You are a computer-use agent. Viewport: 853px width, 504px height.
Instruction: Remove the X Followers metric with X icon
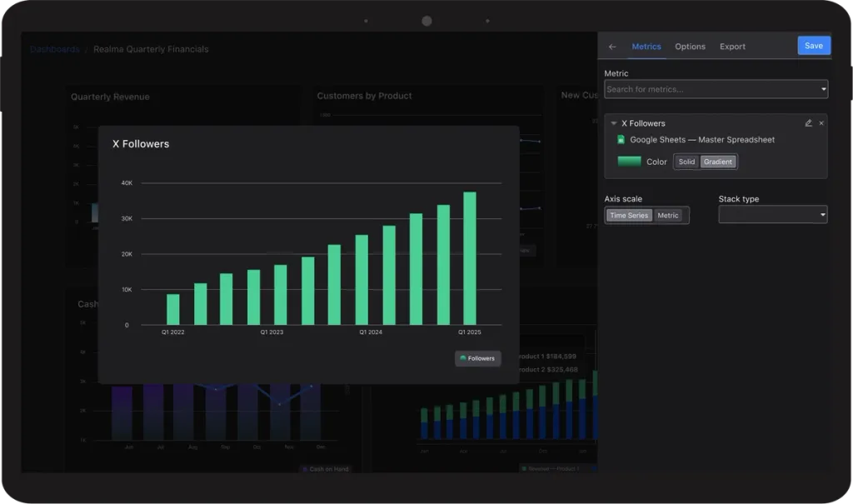[821, 123]
